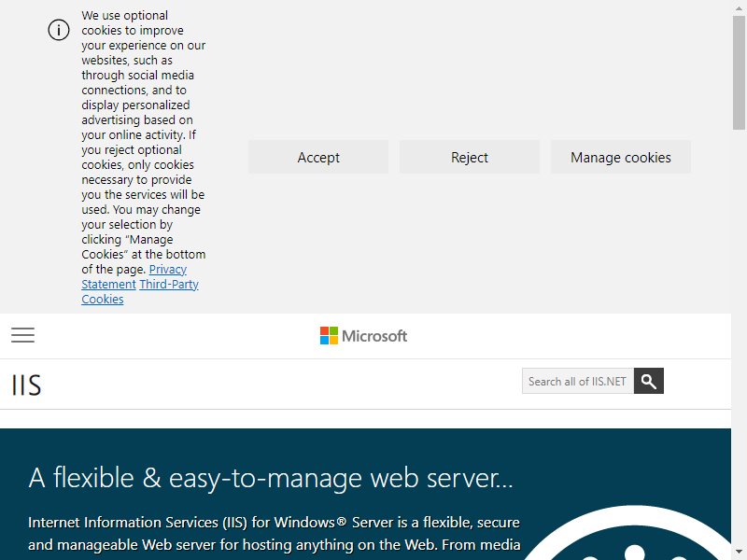The height and width of the screenshot is (560, 747).
Task: Click the 'Internet Information Services (IIS)' paragraph
Action: pos(274,534)
